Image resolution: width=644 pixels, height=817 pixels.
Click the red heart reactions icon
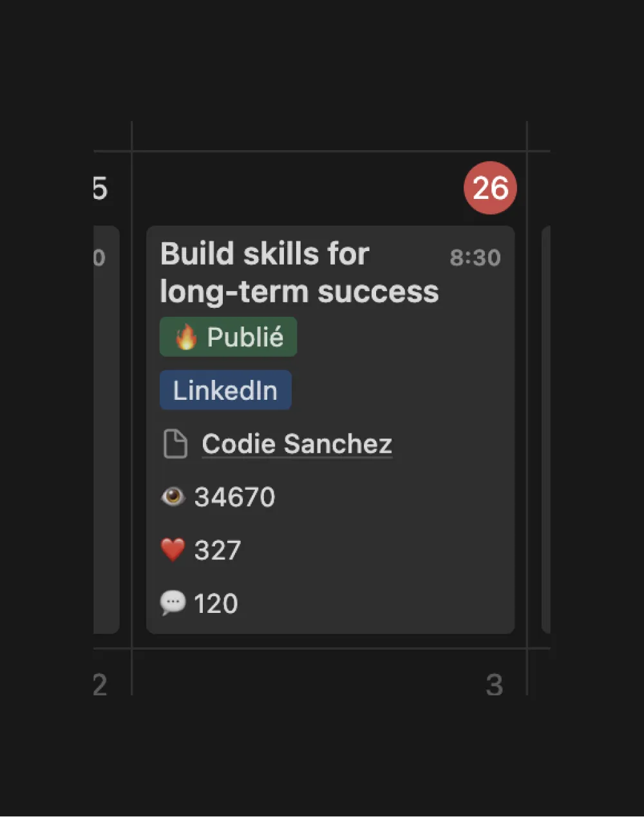pos(172,549)
